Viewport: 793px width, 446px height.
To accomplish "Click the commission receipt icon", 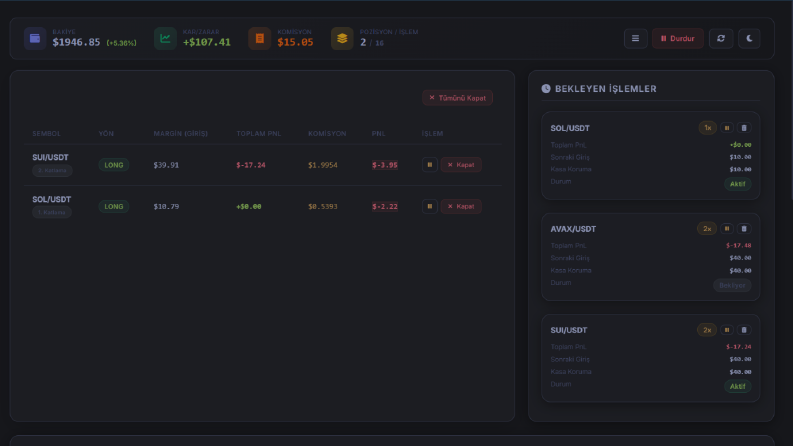I will pyautogui.click(x=259, y=38).
